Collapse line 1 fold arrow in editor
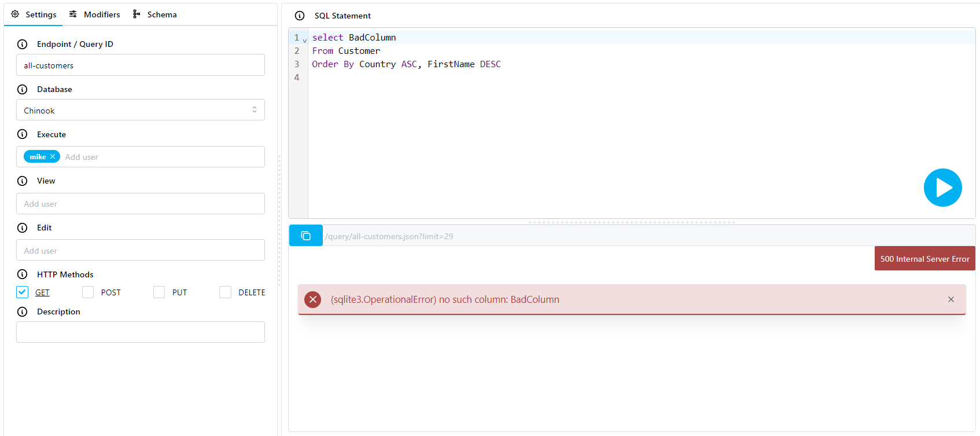Image resolution: width=980 pixels, height=436 pixels. point(305,41)
